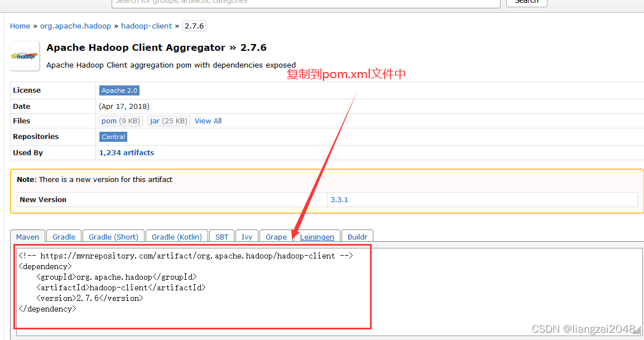Click the 'Files' row label
644x340 pixels.
[x=21, y=121]
